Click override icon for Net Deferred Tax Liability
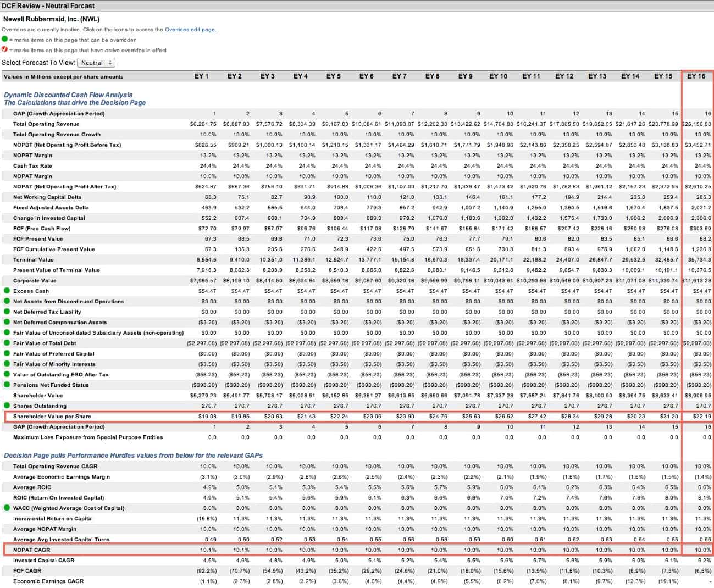This screenshot has width=714, height=588. [7, 312]
